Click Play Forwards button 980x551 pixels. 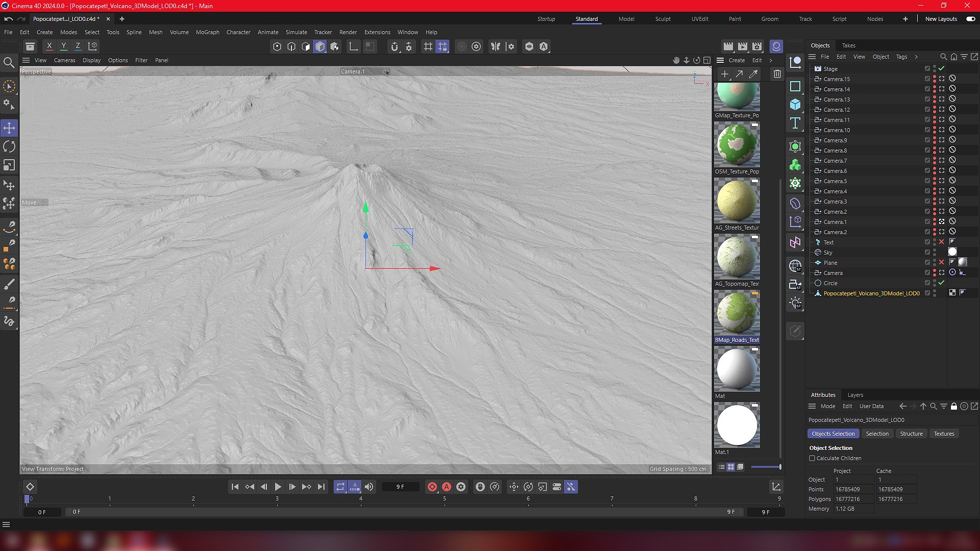coord(278,487)
